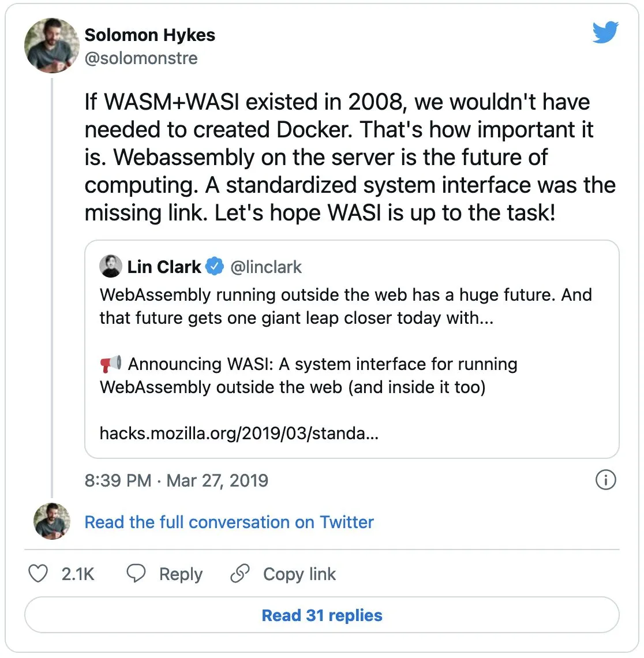Viewport: 644px width, 658px height.
Task: Open the hacks.mozilla.org article link
Action: point(238,436)
